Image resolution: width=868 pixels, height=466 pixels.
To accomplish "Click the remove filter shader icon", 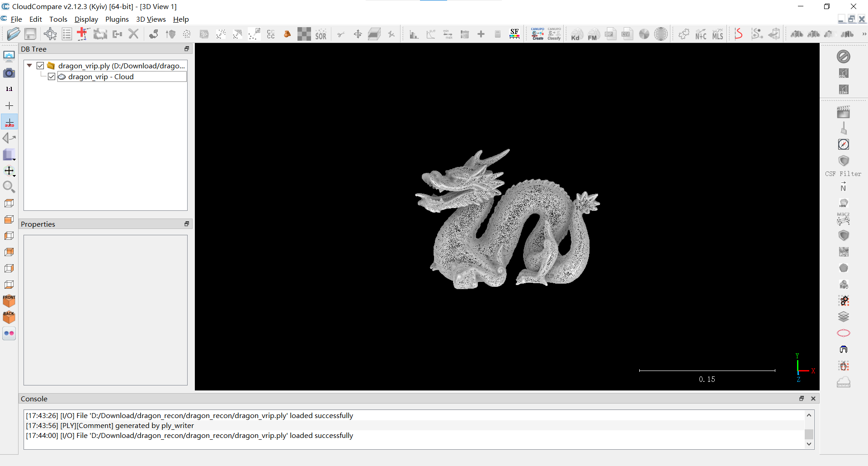I will pyautogui.click(x=844, y=57).
